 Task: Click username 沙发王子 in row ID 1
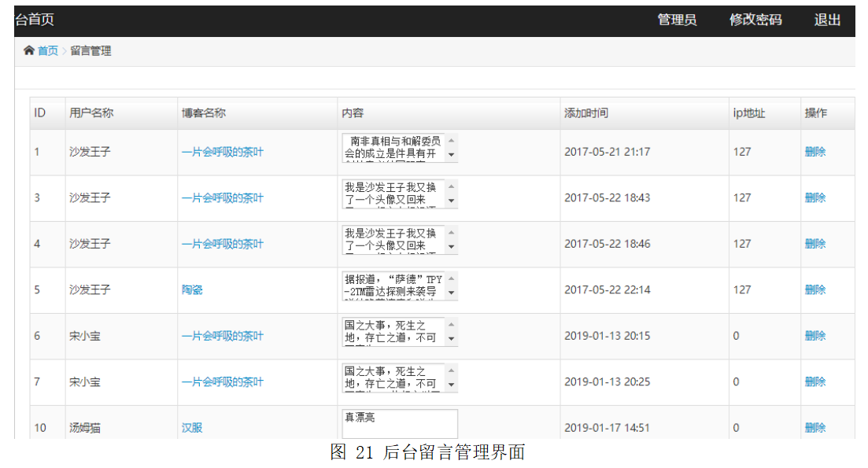90,152
